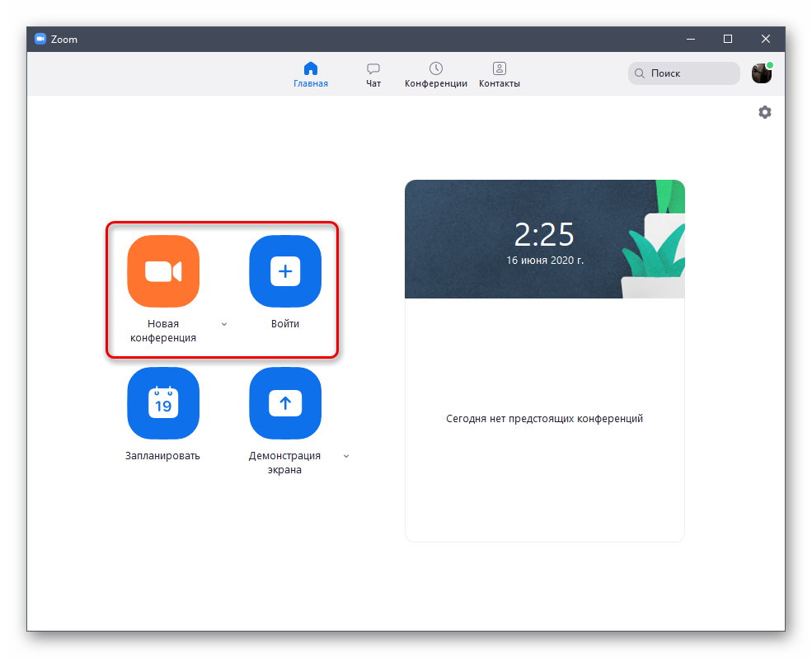Open the Контакты tab
Viewport: 812px width, 658px height.
500,74
